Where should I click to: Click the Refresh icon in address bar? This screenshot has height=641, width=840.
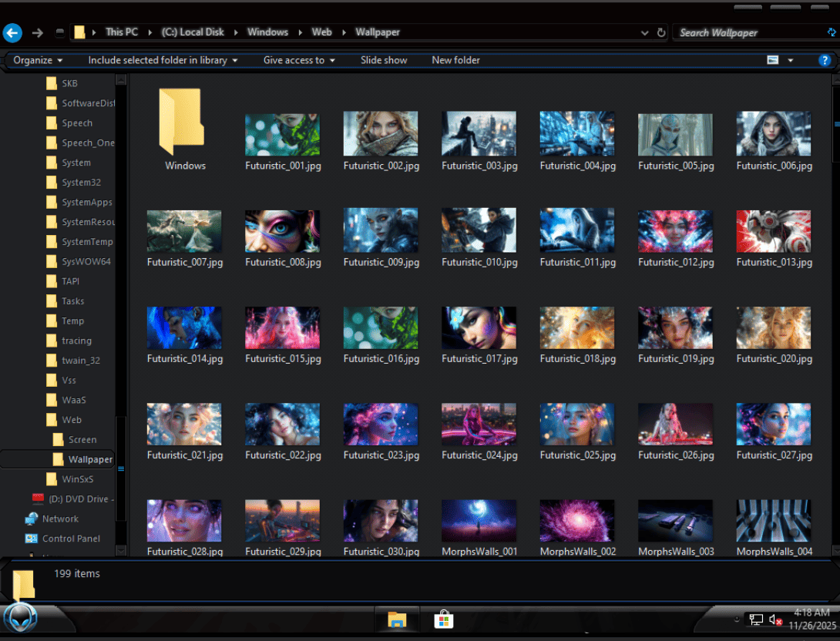point(661,32)
